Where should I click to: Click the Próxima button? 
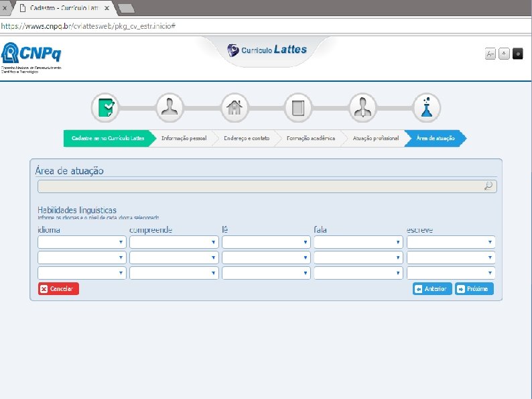474,288
